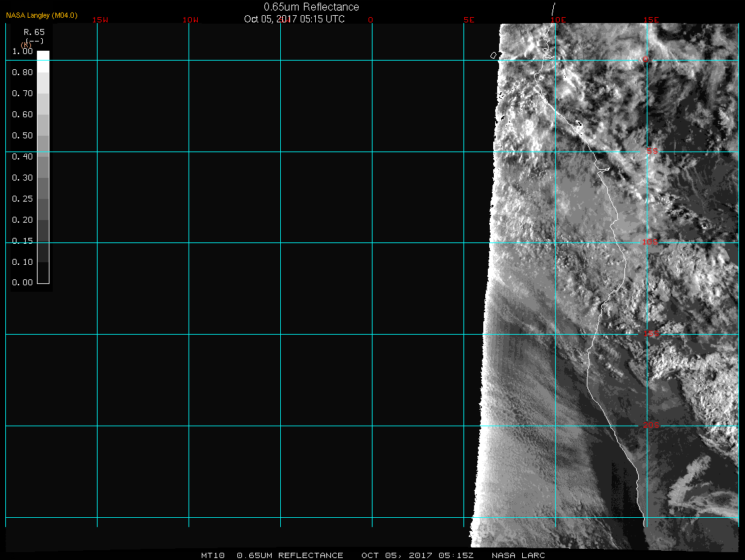Click "0.65UM REFLECTANCE" in the footer caption
The width and height of the screenshot is (745, 560).
point(290,555)
